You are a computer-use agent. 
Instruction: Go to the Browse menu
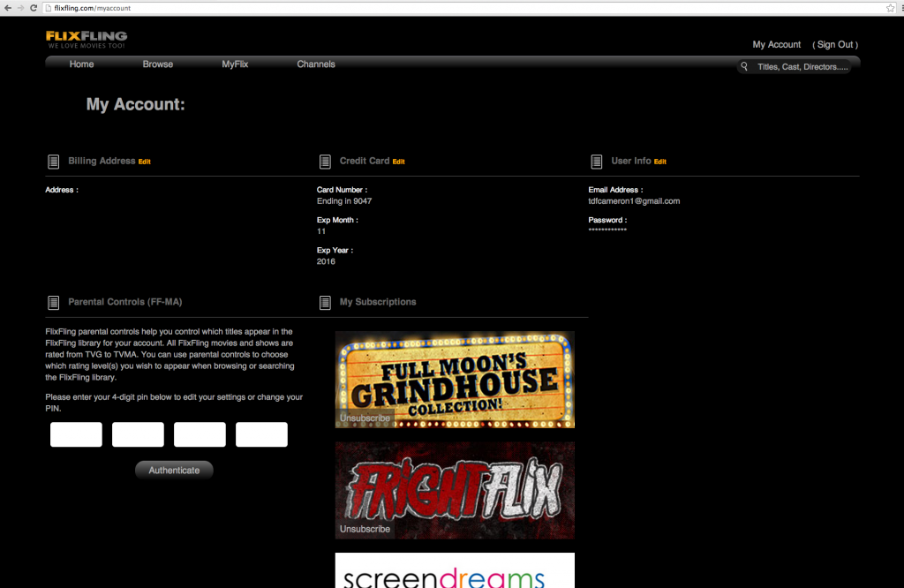[157, 64]
